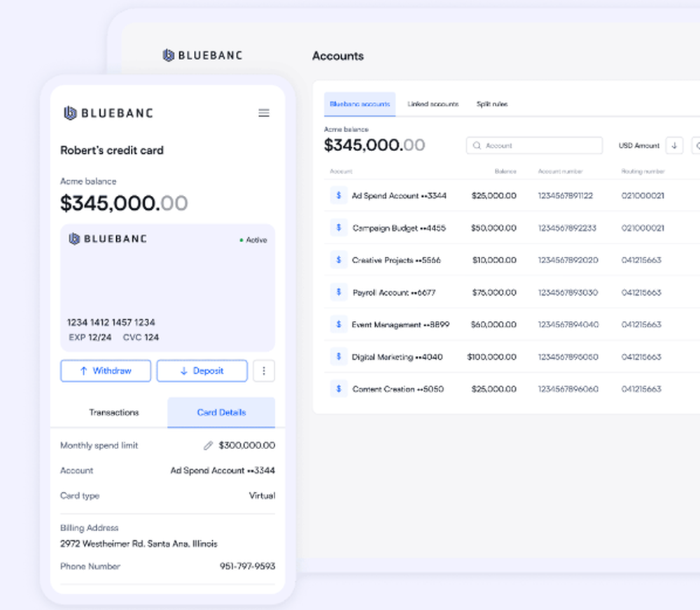Click the search magnifier icon in Account field
700x610 pixels.
click(477, 146)
